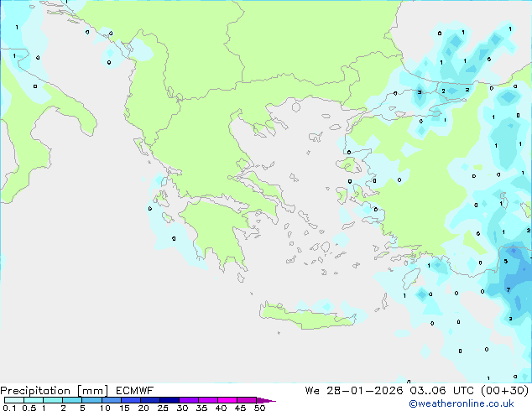Open the weatheronline.co.uk copyright link

461,403
